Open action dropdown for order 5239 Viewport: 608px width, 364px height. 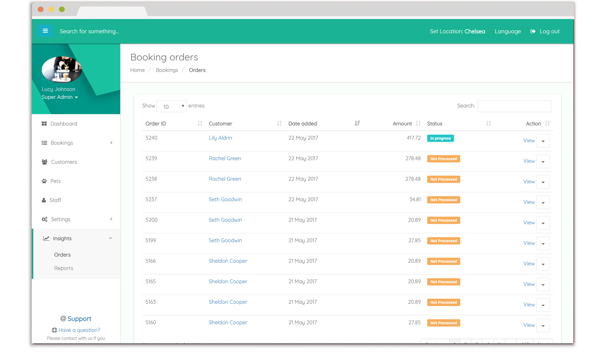(x=543, y=161)
